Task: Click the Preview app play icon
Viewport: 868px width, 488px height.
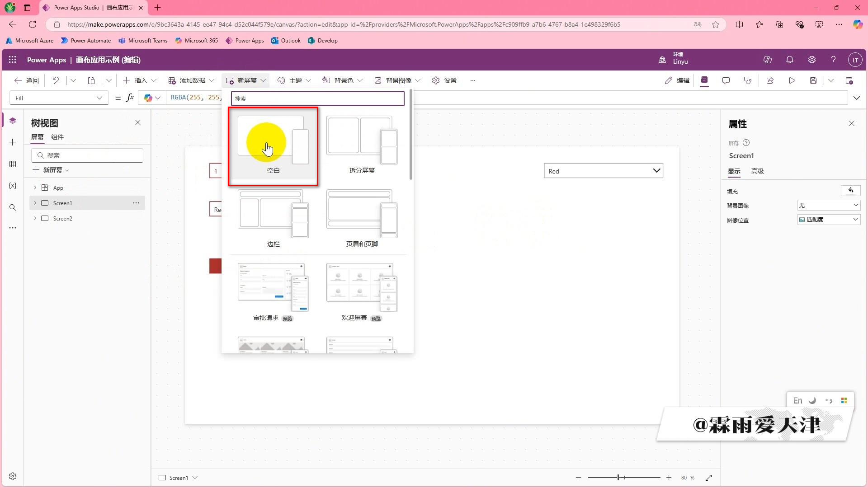Action: point(792,80)
